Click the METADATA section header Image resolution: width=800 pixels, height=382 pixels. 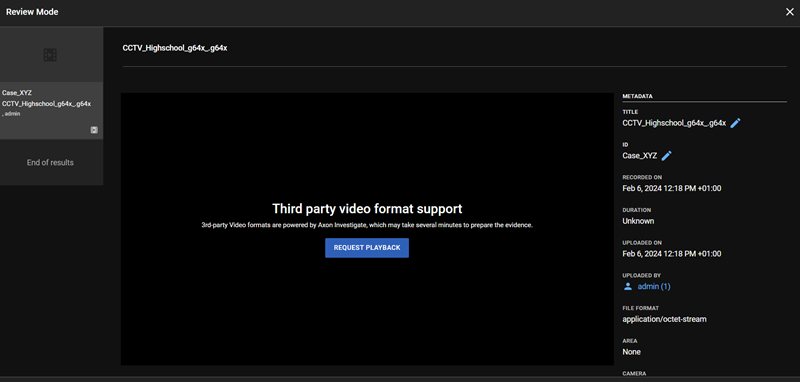click(638, 96)
